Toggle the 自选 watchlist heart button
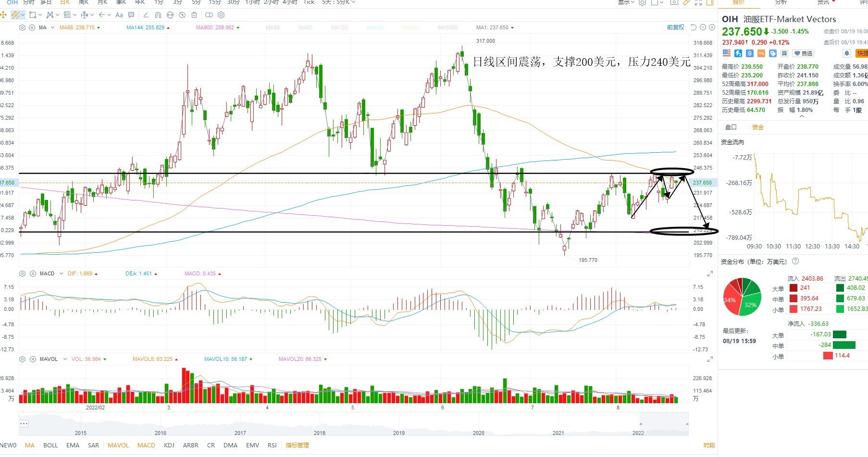Screen dimensions: 868x457 coord(803,53)
